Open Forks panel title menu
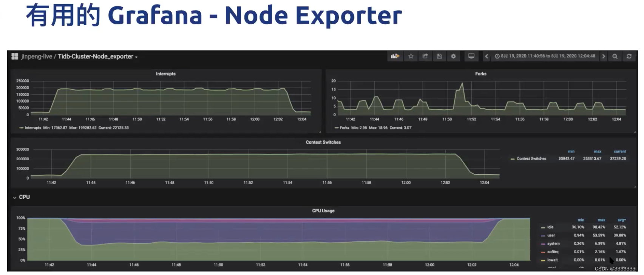The height and width of the screenshot is (275, 644). click(x=480, y=74)
